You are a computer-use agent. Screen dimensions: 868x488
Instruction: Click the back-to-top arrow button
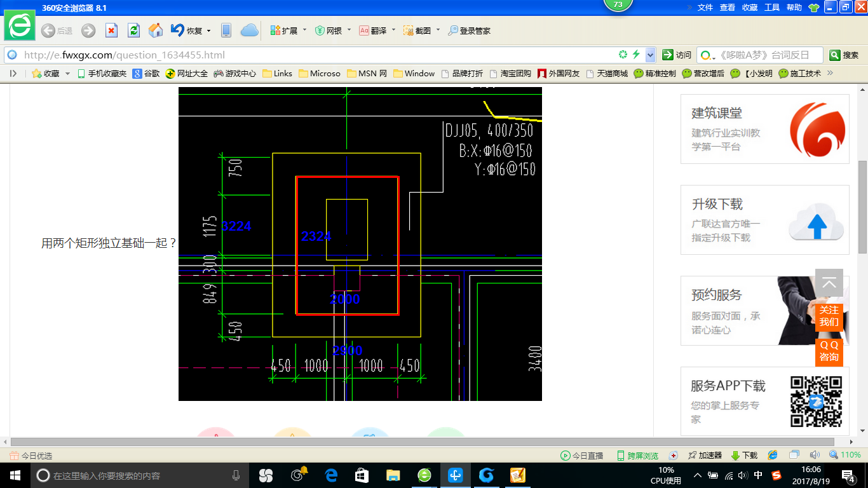click(x=829, y=283)
